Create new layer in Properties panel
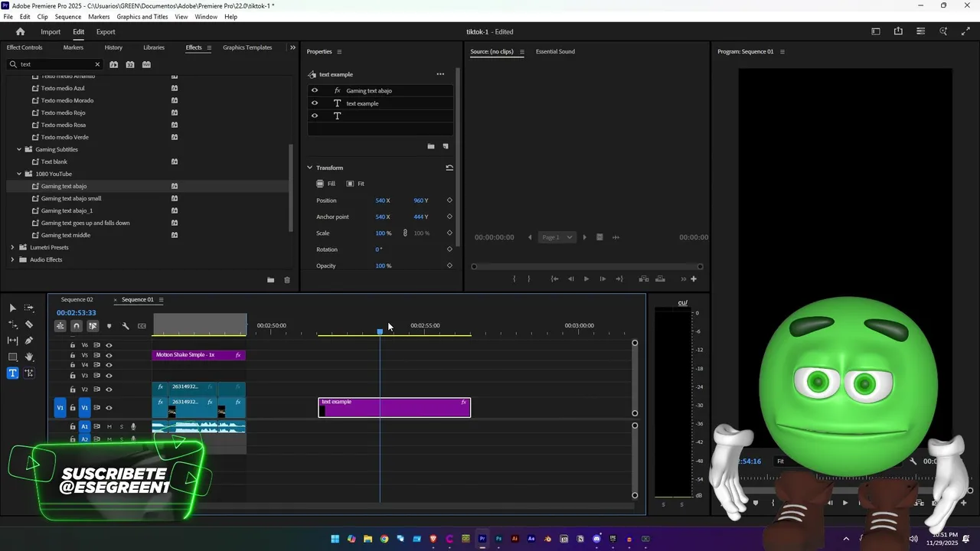The width and height of the screenshot is (980, 551). tap(446, 146)
